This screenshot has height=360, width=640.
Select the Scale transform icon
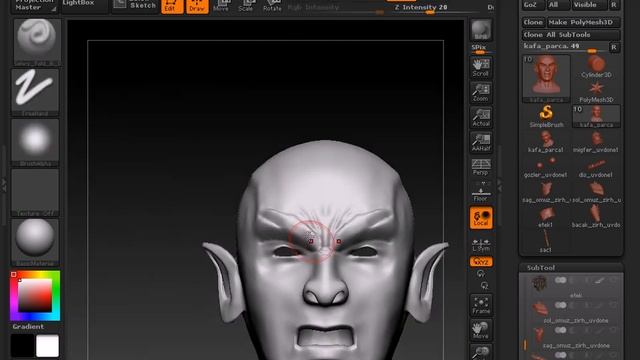point(246,6)
